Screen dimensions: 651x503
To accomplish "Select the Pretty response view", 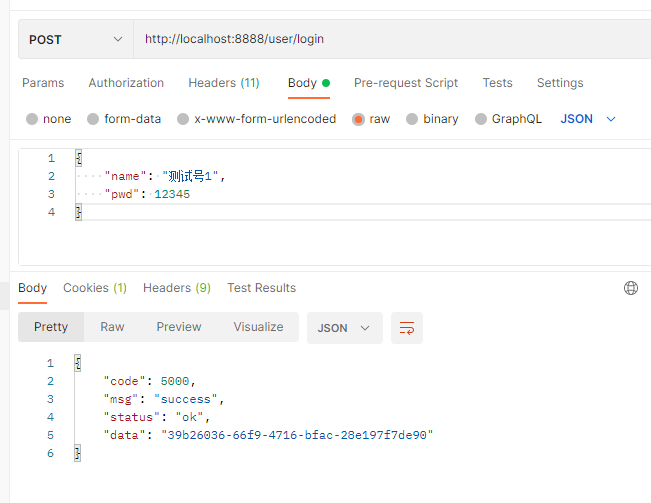I will pyautogui.click(x=51, y=327).
